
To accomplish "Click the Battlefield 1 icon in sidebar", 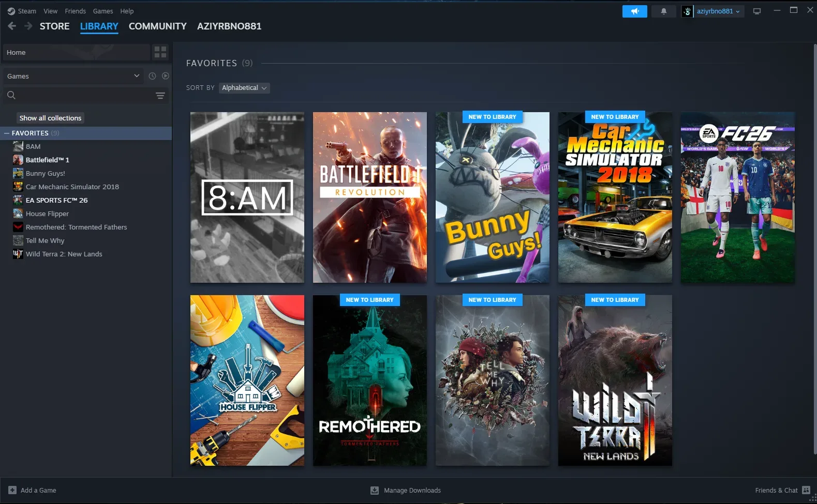I will point(18,160).
